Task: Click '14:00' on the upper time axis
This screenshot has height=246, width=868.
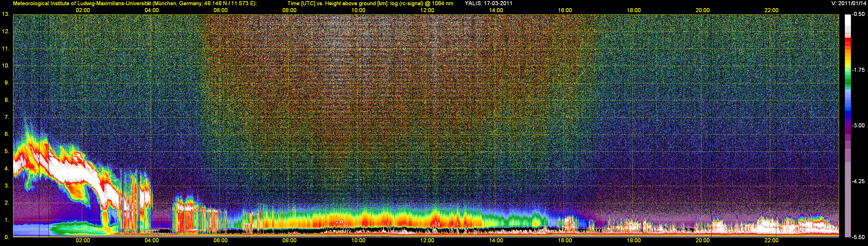Action: (x=496, y=10)
